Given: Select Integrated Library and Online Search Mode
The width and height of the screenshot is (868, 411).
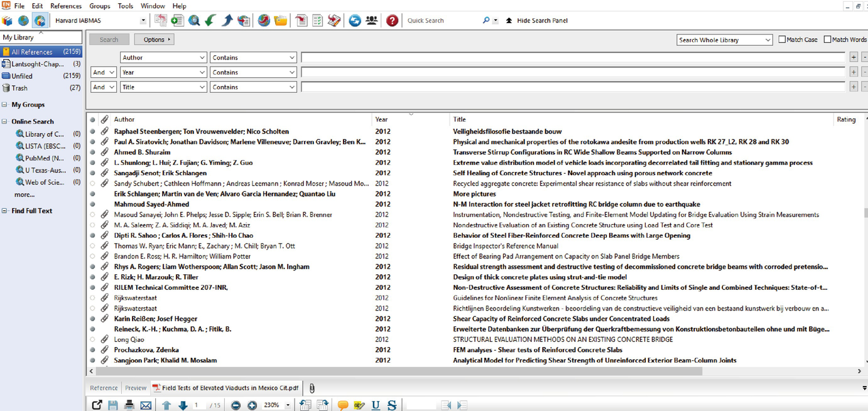Looking at the screenshot, I should pyautogui.click(x=40, y=21).
